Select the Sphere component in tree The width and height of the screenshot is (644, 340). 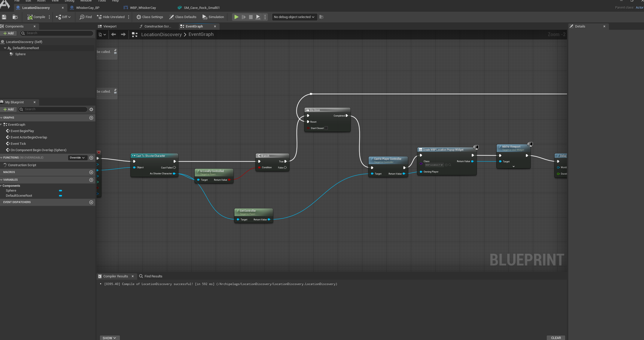pyautogui.click(x=20, y=54)
